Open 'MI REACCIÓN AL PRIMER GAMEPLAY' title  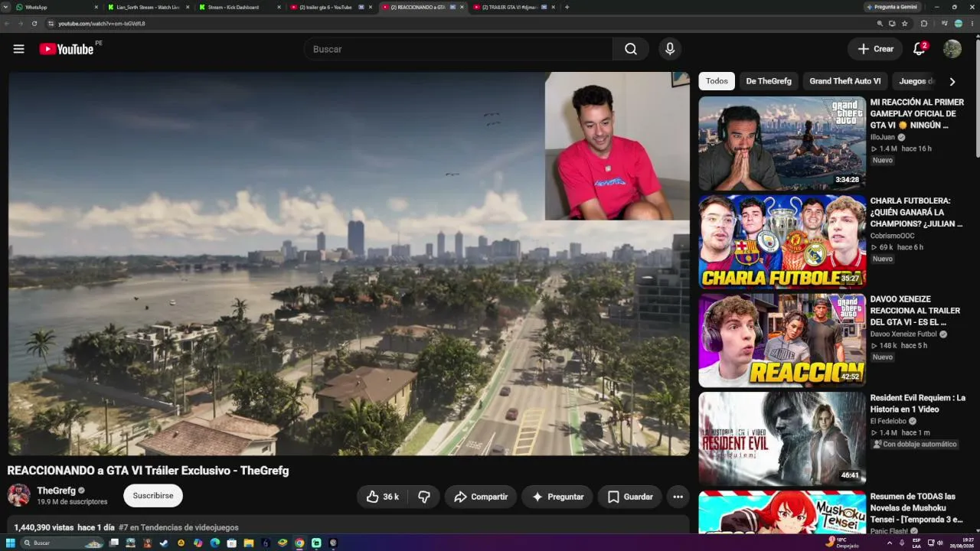click(x=917, y=113)
